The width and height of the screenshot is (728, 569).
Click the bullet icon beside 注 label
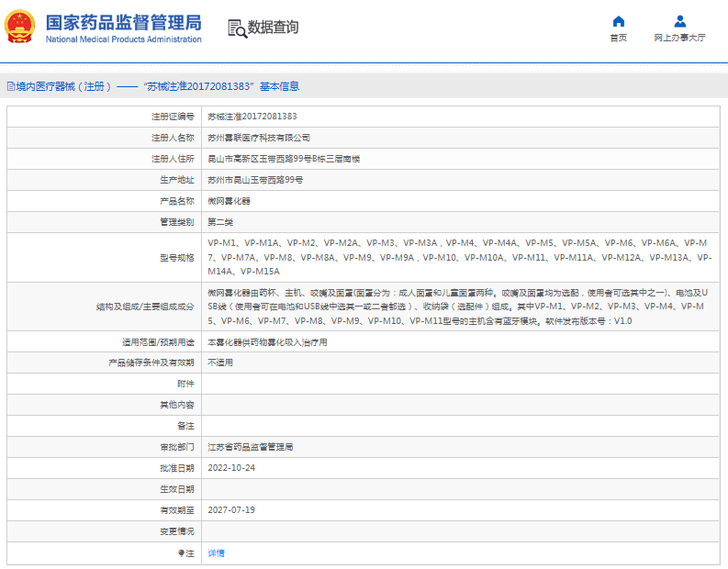click(181, 553)
